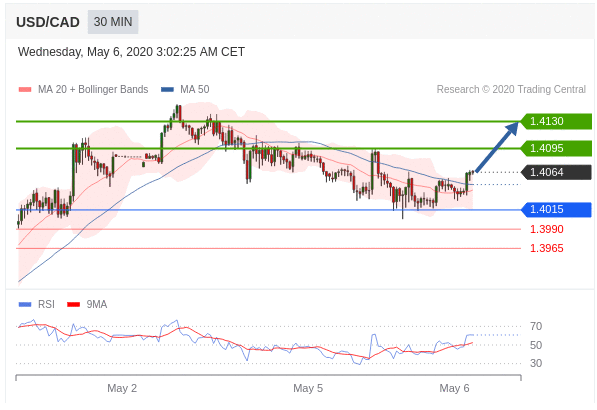Click the RSI 70 level label

point(536,326)
